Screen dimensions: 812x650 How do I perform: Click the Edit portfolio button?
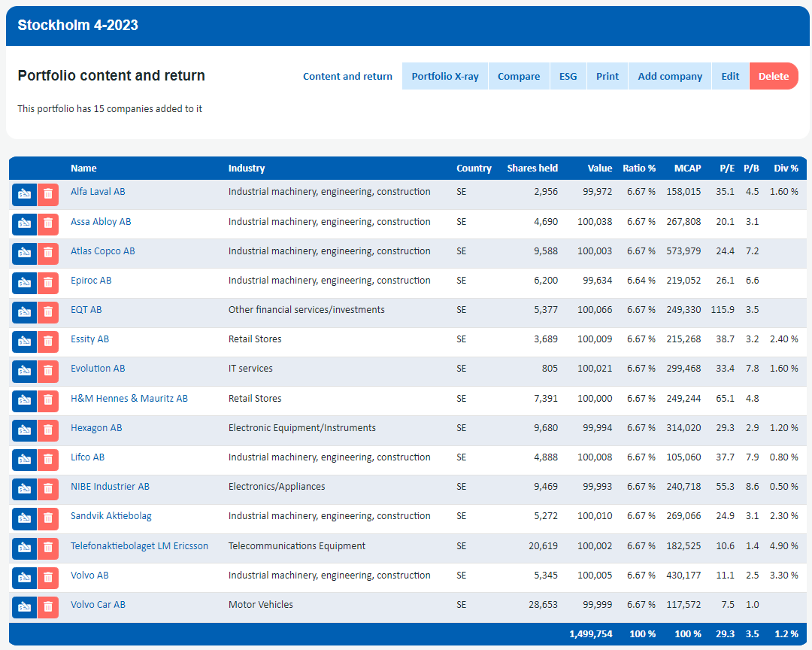pos(730,76)
